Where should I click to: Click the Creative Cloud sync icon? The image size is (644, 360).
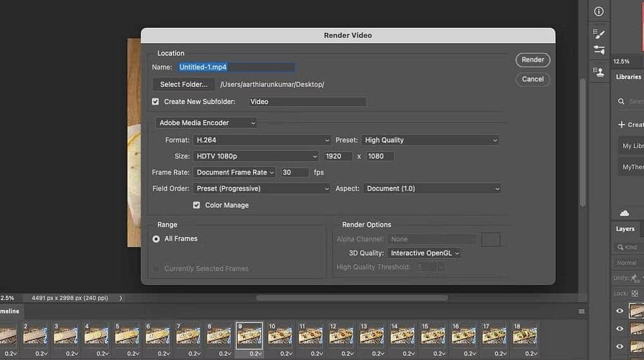point(624,213)
